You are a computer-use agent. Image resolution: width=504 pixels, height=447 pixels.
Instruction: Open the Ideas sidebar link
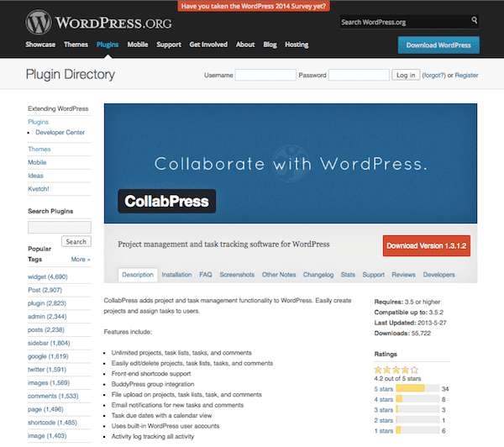35,176
